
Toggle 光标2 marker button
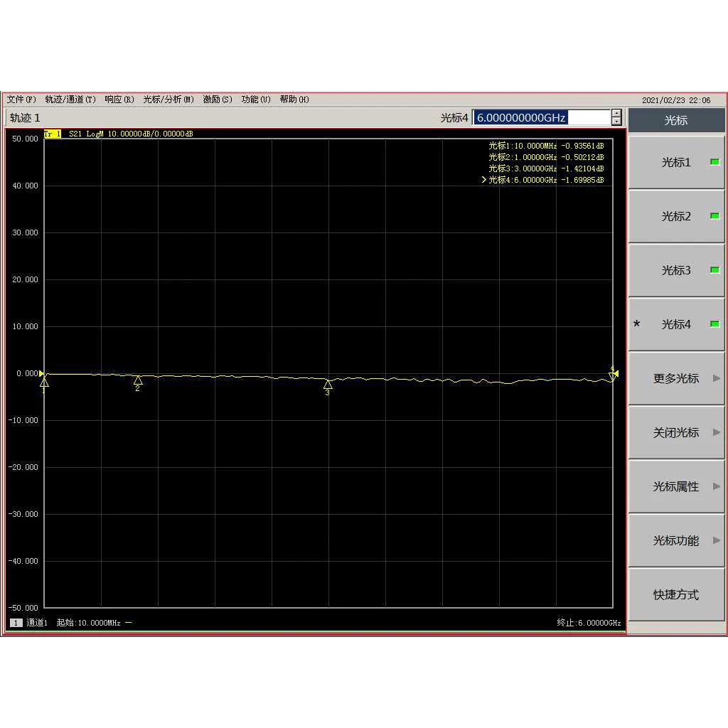point(676,216)
